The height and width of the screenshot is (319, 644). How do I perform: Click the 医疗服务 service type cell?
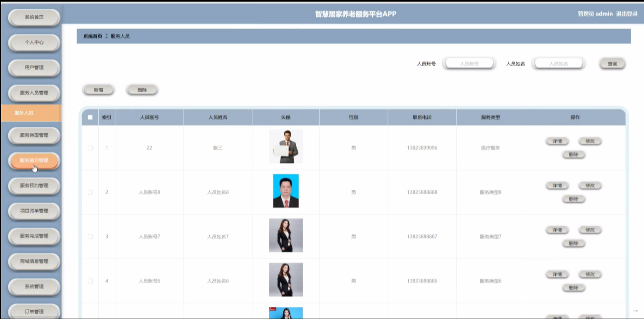[x=491, y=148]
